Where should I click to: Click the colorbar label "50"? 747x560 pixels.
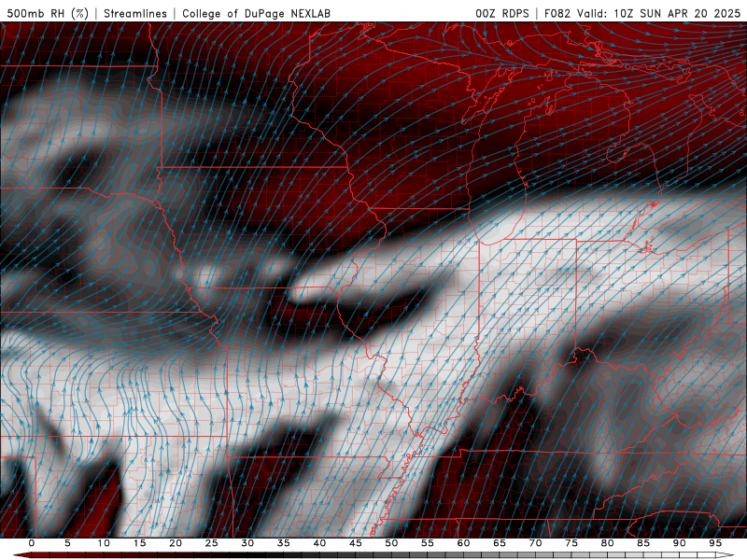pyautogui.click(x=391, y=543)
